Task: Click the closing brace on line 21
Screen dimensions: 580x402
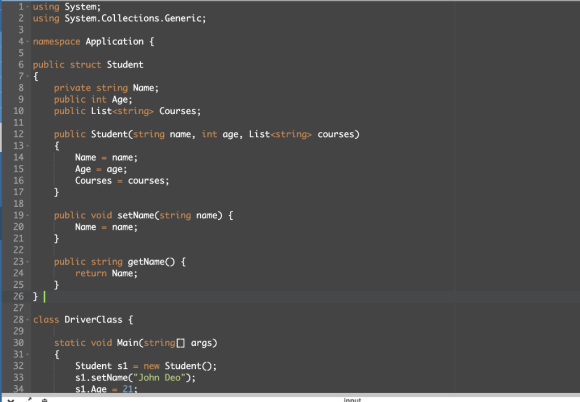Action: point(56,239)
